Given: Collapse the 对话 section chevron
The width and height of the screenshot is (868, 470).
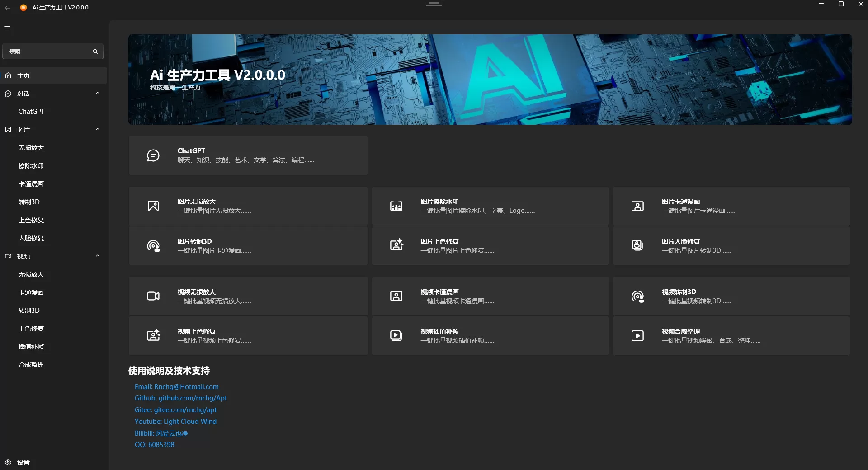Looking at the screenshot, I should (x=98, y=93).
